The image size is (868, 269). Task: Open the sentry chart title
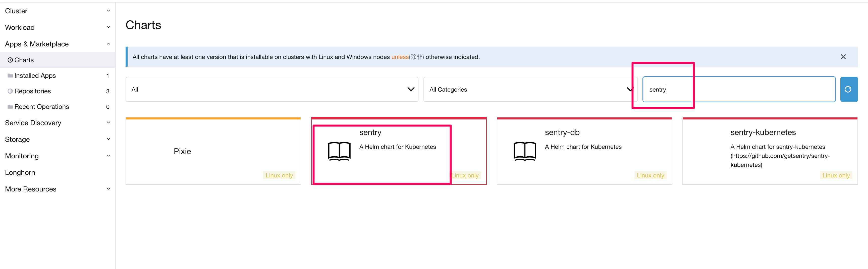coord(370,132)
